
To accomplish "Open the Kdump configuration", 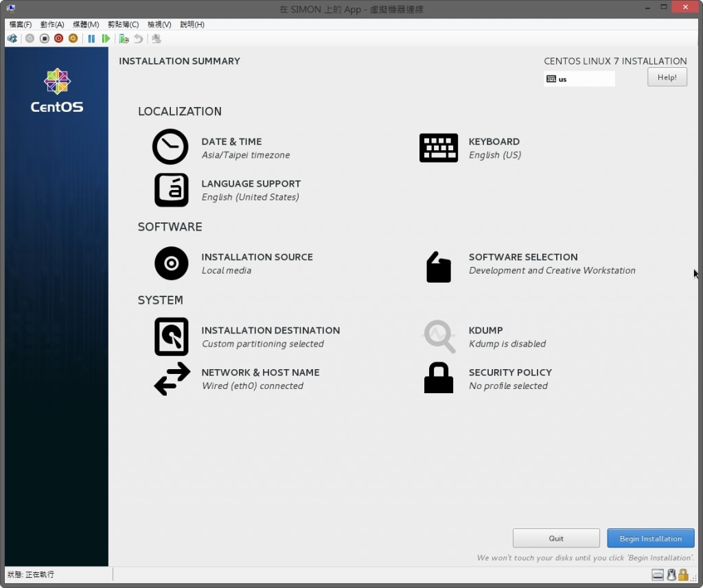I will click(485, 337).
